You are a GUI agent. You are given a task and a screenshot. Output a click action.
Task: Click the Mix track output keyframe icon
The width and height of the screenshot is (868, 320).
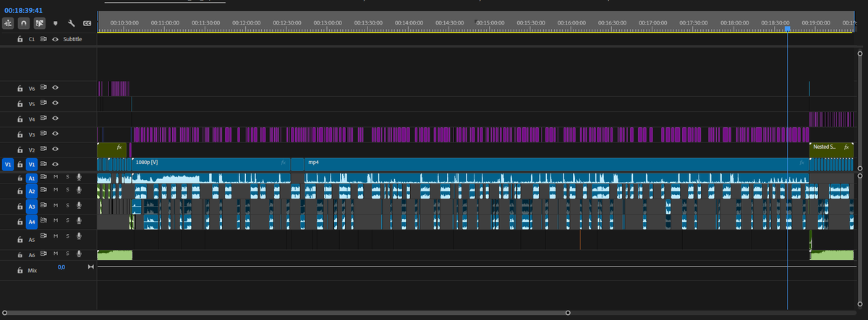[90, 267]
